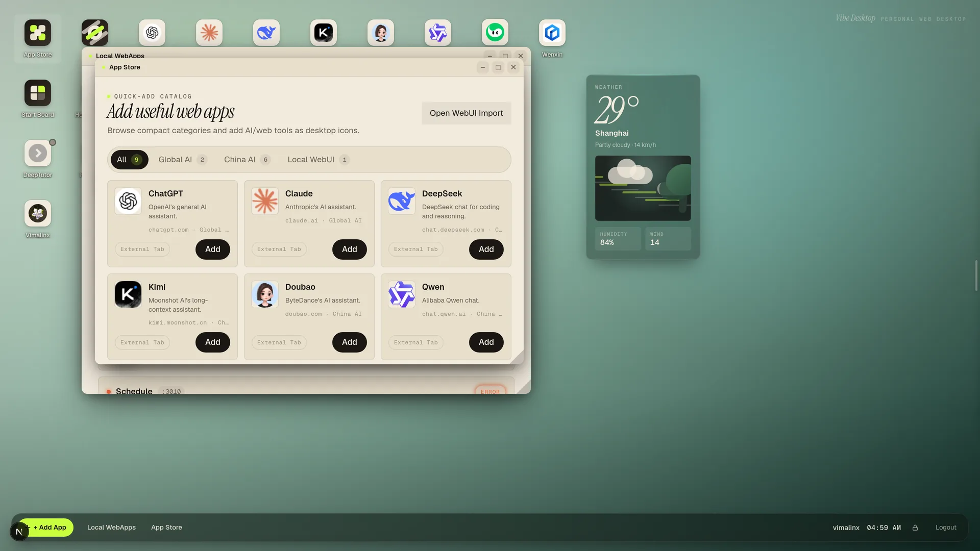Open the Kimi desktop shortcut icon
980x551 pixels.
click(324, 33)
